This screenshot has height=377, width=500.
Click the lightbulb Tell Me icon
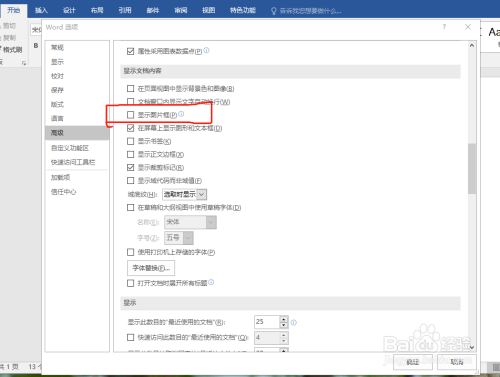click(x=274, y=11)
